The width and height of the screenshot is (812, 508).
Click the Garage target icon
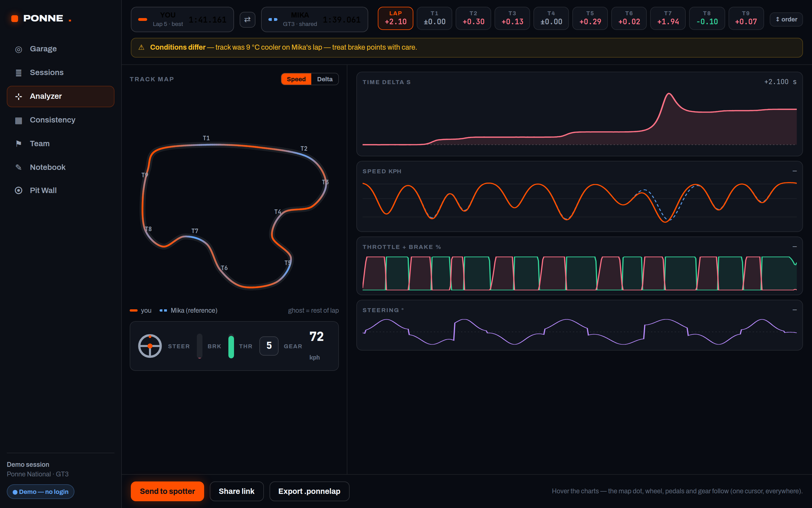coord(18,49)
